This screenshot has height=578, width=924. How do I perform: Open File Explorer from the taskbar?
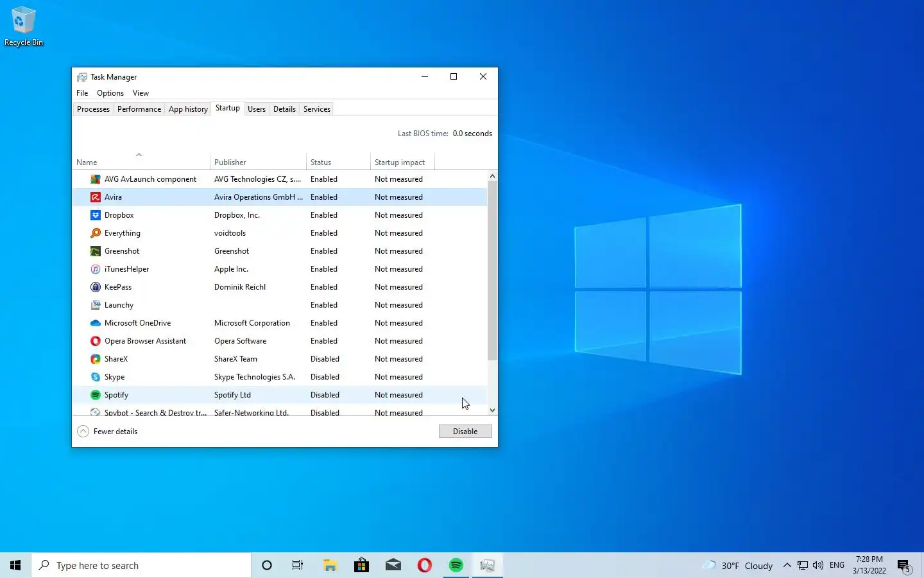pyautogui.click(x=330, y=565)
